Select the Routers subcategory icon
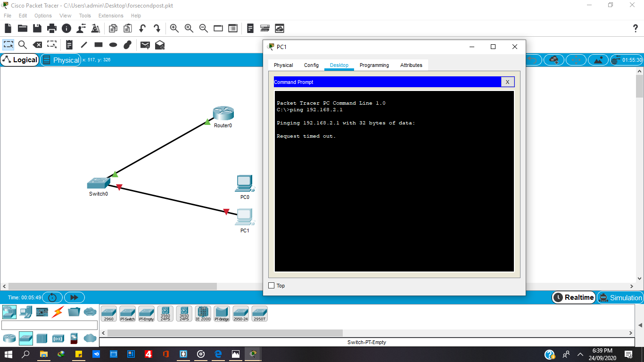Viewport: 644px width, 362px height. tap(9, 338)
